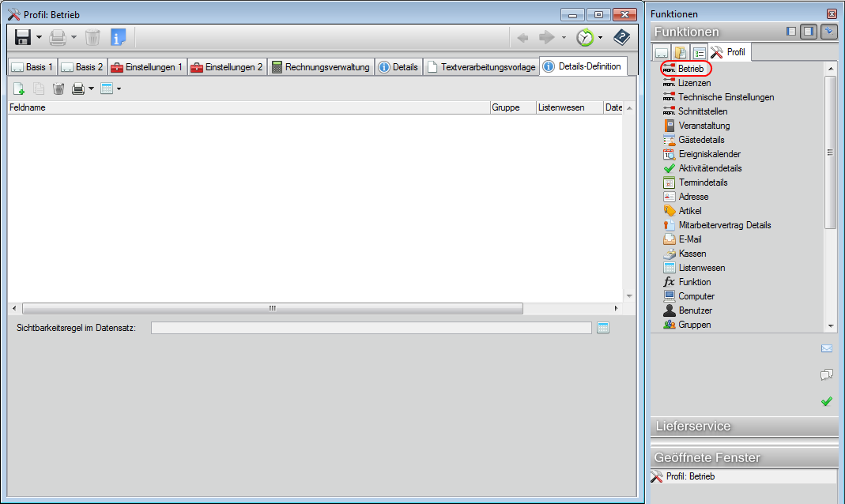The image size is (845, 504).
Task: Open table picker next to Sichtbarkeitsregel field
Action: 603,328
